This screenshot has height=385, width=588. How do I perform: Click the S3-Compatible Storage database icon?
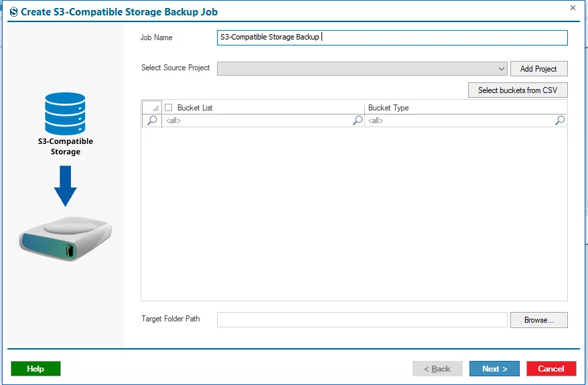[65, 114]
